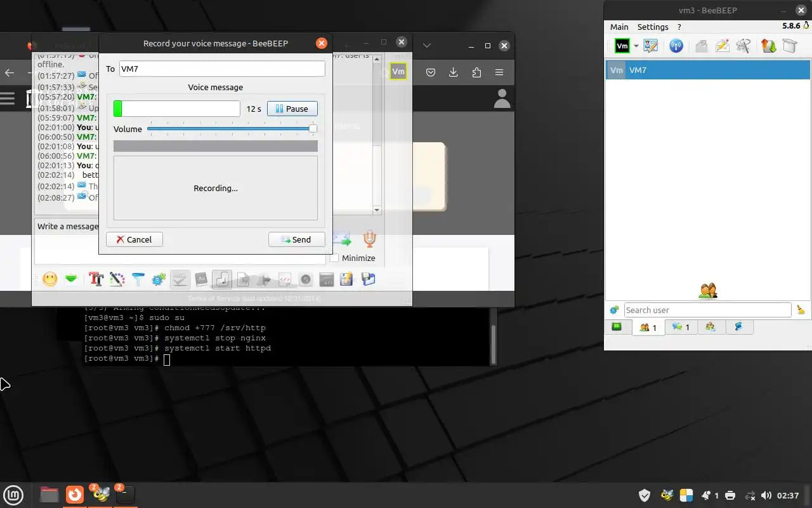Click the Firefox back arrow button
The image size is (812, 508).
10,72
